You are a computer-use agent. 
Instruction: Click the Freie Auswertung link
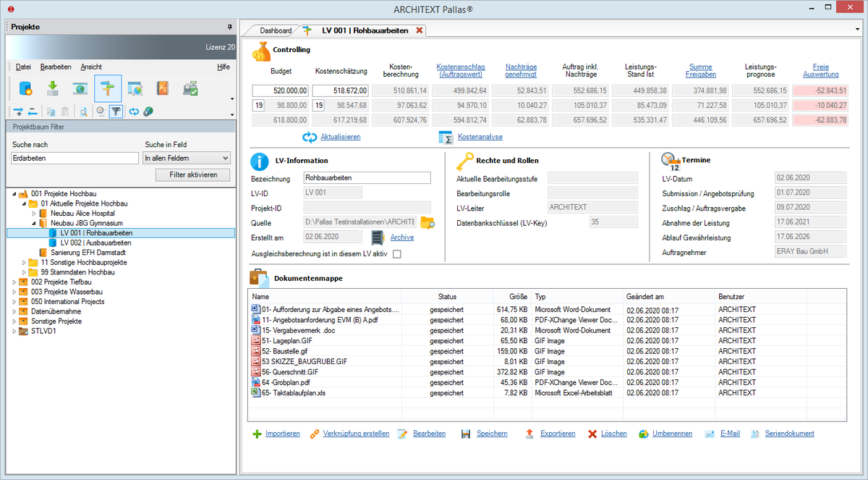(x=820, y=70)
